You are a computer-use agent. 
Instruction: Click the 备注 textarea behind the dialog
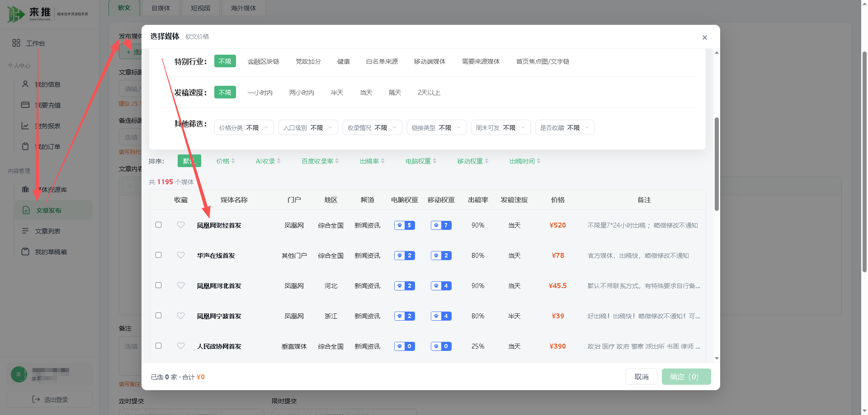pyautogui.click(x=131, y=357)
